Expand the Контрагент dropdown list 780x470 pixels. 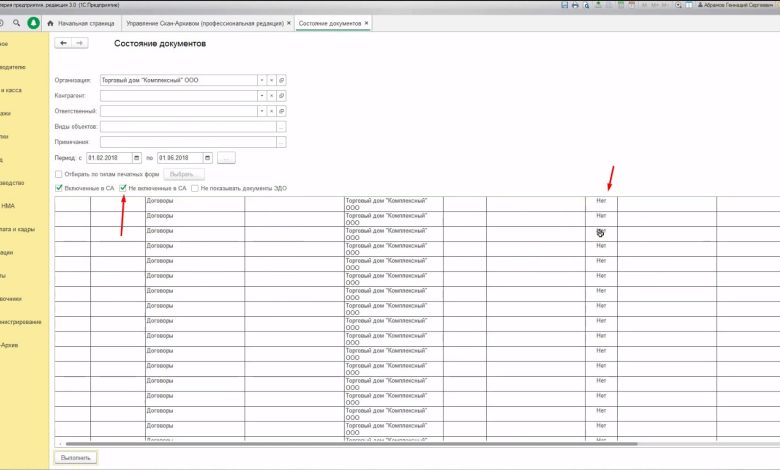262,95
